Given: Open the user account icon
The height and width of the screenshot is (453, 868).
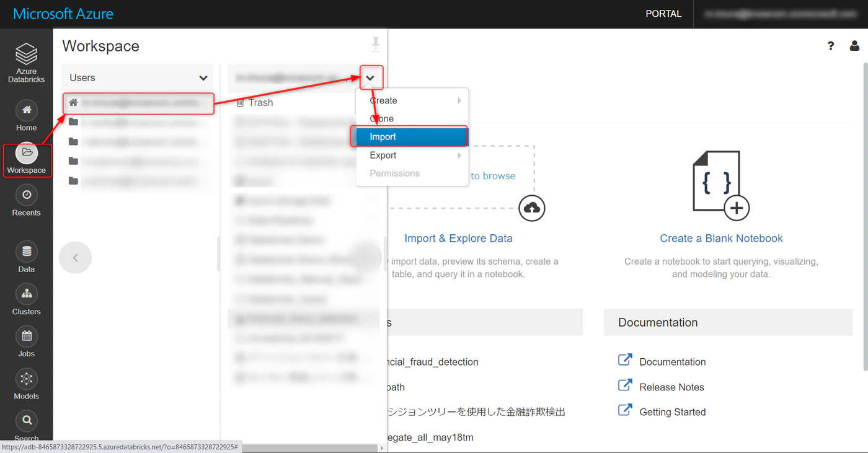Looking at the screenshot, I should pos(854,45).
